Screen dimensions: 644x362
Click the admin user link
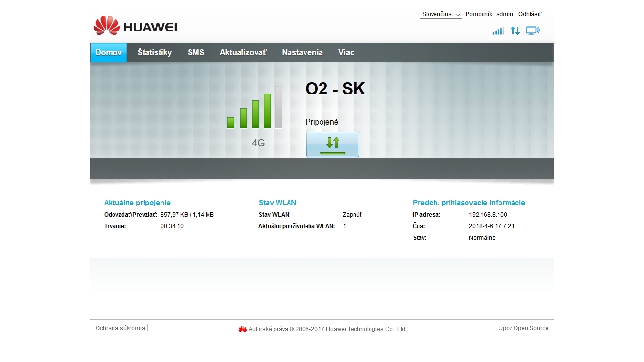[504, 14]
